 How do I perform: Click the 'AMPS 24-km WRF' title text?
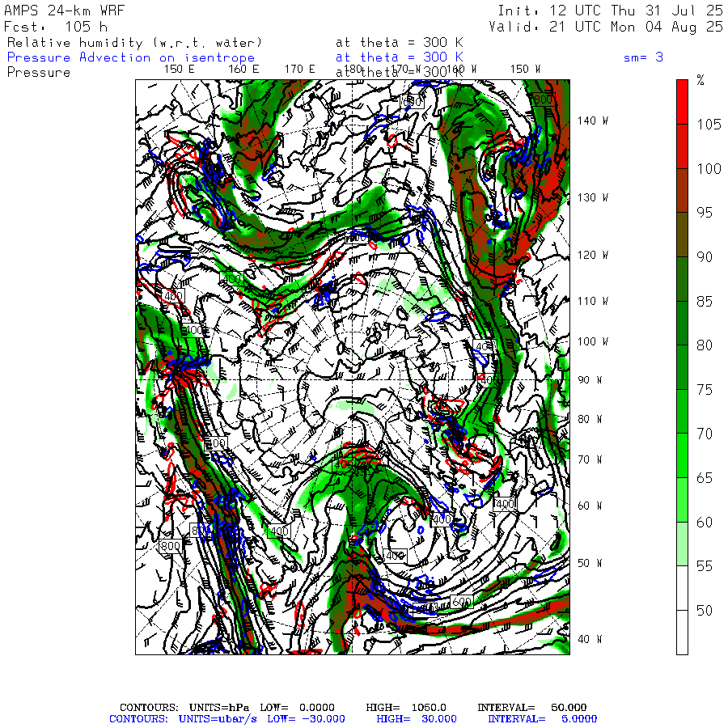(x=65, y=11)
